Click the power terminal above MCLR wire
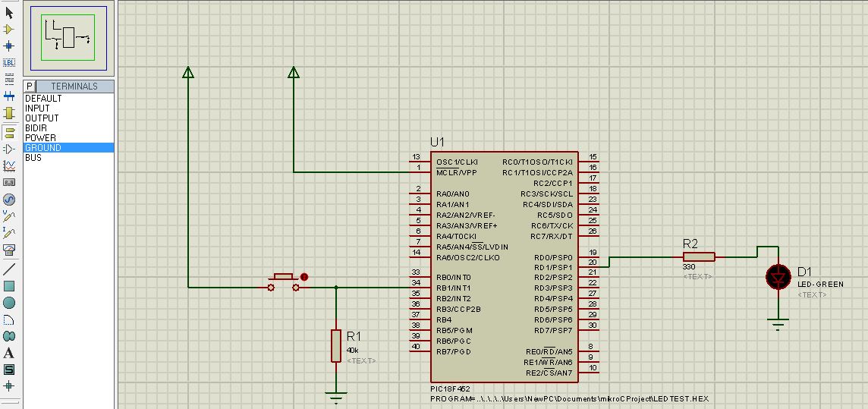Screen dimensions: 868x409 [294, 72]
